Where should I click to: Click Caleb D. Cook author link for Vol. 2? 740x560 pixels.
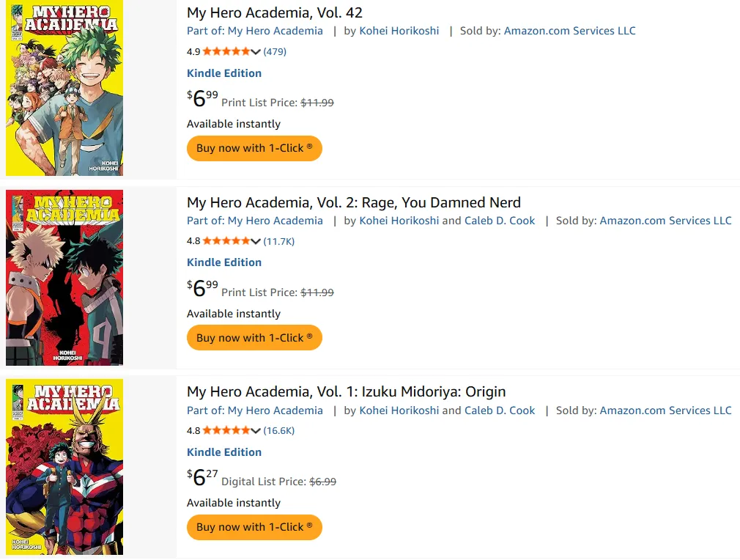[x=500, y=221]
